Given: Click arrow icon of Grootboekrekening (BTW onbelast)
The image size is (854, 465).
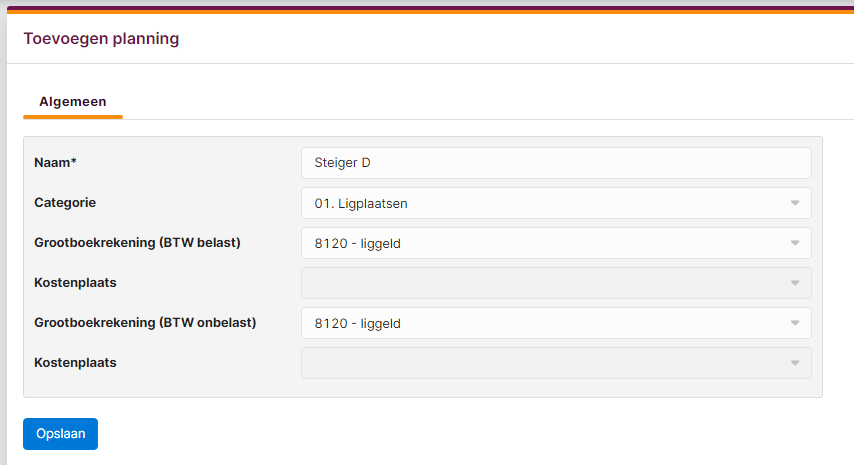Looking at the screenshot, I should pyautogui.click(x=795, y=323).
